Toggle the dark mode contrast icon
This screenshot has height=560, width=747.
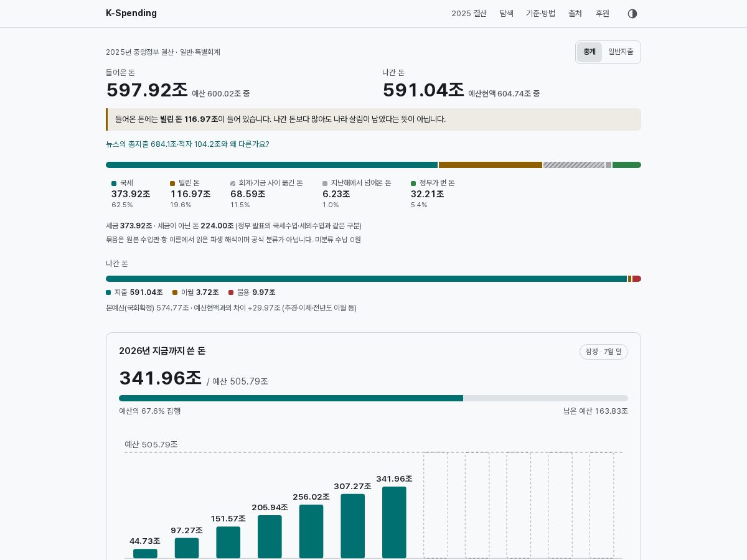(632, 14)
